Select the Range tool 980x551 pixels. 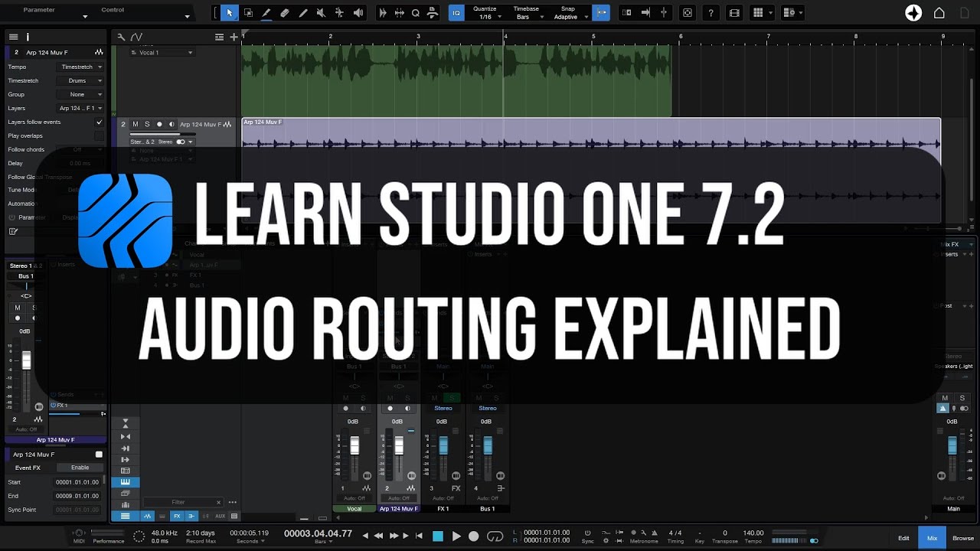click(x=248, y=13)
